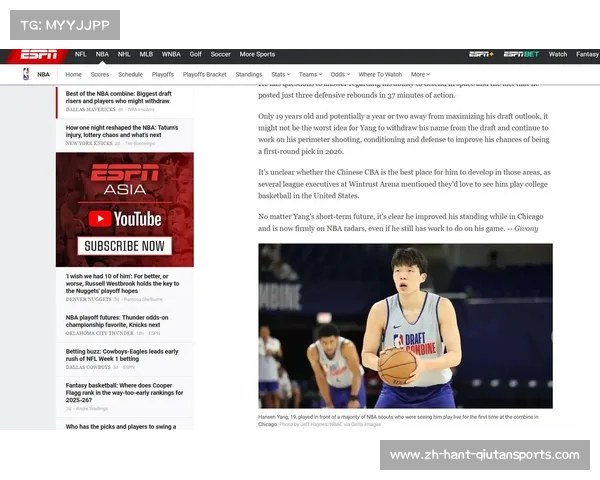Screen dimensions: 600x480
Task: Expand the More dropdown in NBA subnav
Action: [x=420, y=74]
